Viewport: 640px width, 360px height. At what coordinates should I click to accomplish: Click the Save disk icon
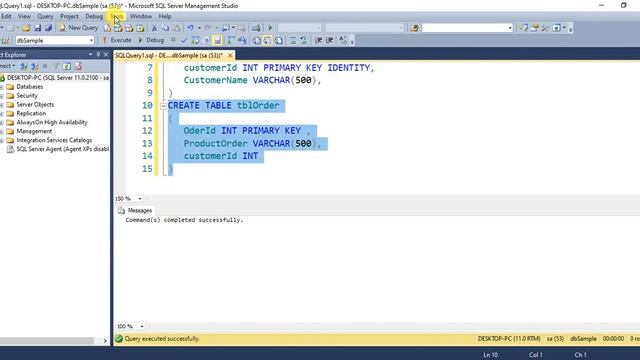pos(38,28)
